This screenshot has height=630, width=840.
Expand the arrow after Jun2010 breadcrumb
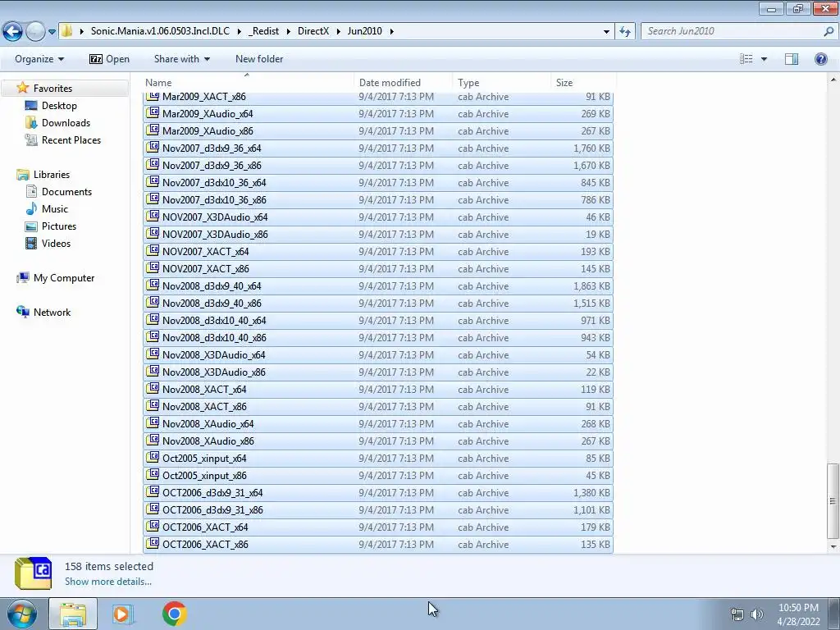point(391,31)
